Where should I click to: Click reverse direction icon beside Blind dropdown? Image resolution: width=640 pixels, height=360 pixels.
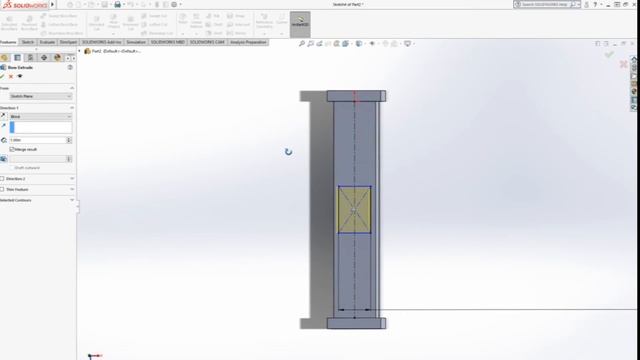pos(4,116)
